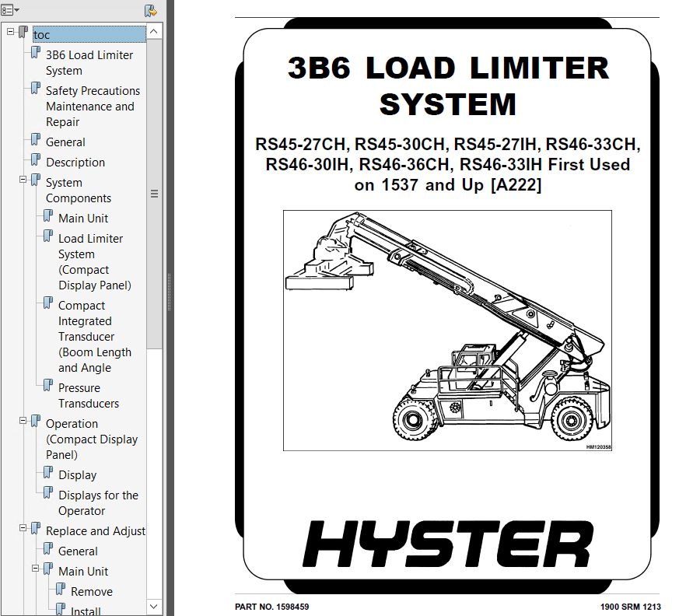Click the PART NO. 1598459 text
The width and height of the screenshot is (686, 616).
pos(271,607)
